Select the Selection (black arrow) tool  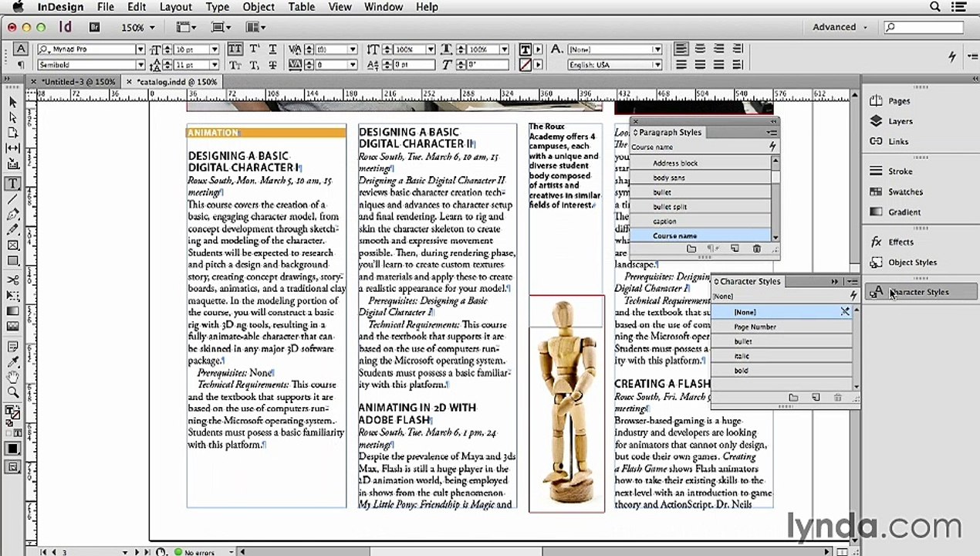(13, 102)
